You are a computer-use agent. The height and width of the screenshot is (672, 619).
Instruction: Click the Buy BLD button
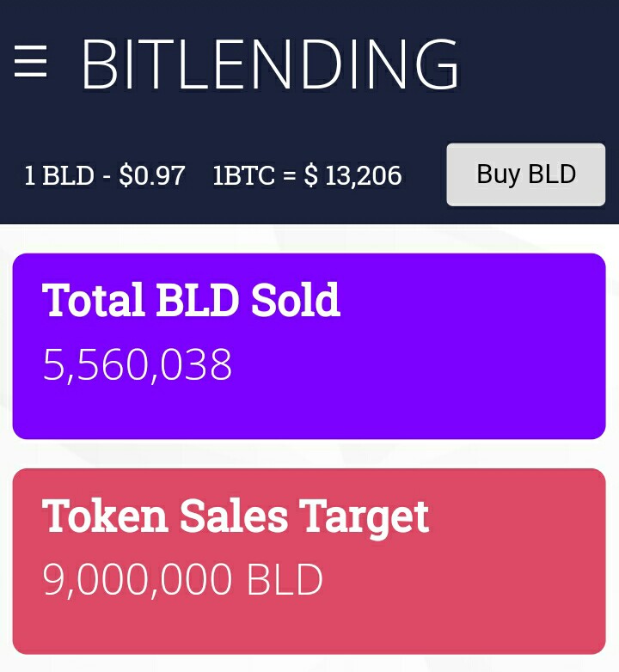[526, 174]
